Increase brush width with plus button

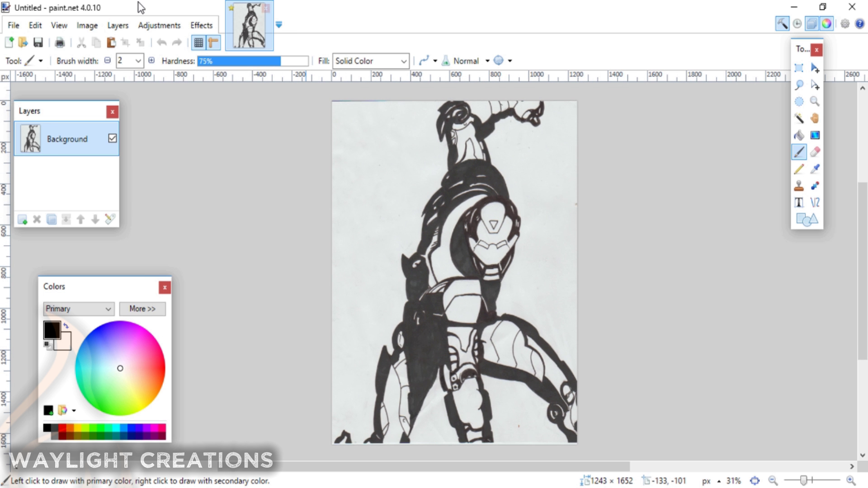click(151, 61)
